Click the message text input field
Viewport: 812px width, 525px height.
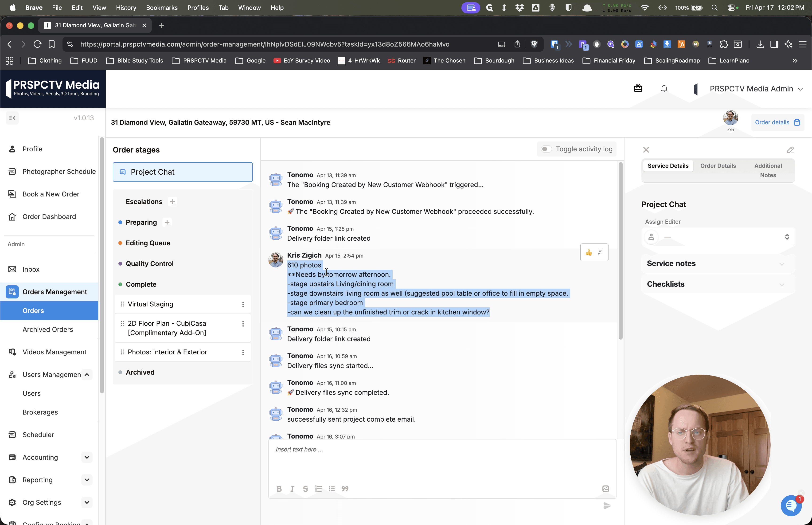point(442,460)
